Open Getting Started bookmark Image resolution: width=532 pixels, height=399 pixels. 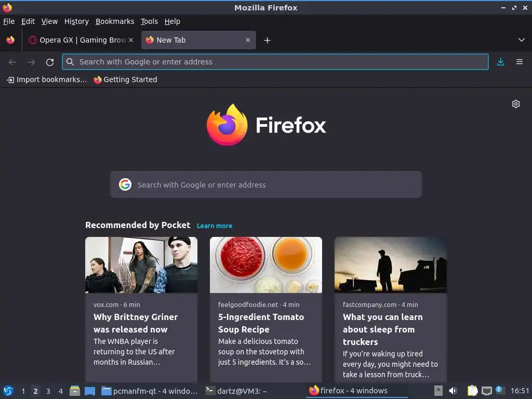tap(126, 79)
